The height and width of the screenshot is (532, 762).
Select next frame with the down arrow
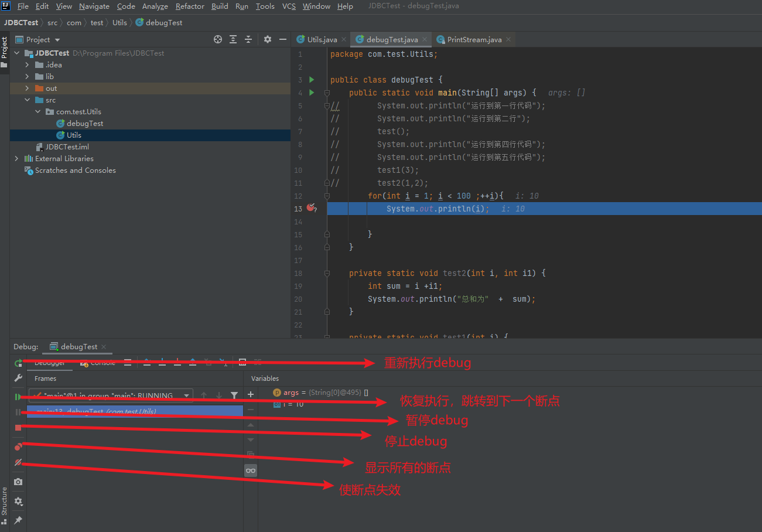[219, 395]
